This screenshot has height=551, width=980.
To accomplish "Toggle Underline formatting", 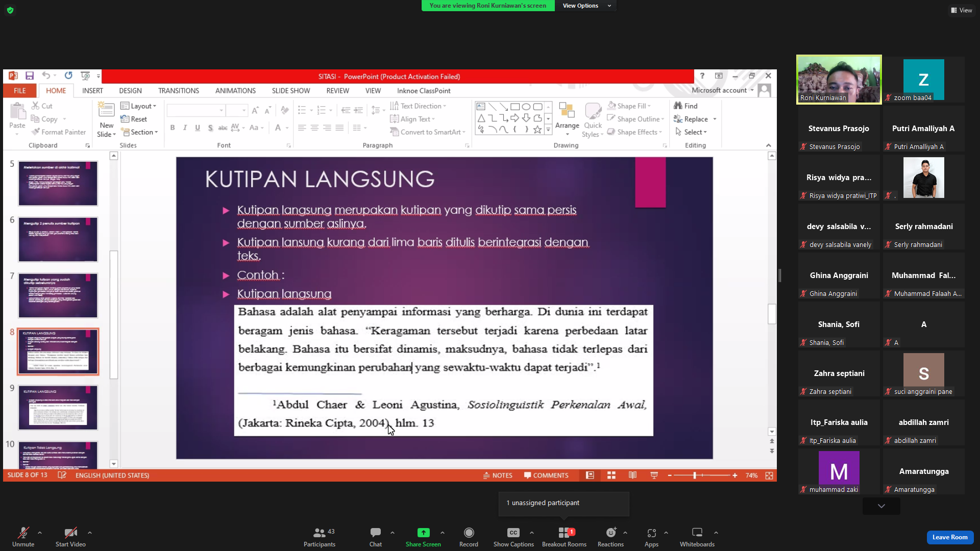I will coord(198,128).
